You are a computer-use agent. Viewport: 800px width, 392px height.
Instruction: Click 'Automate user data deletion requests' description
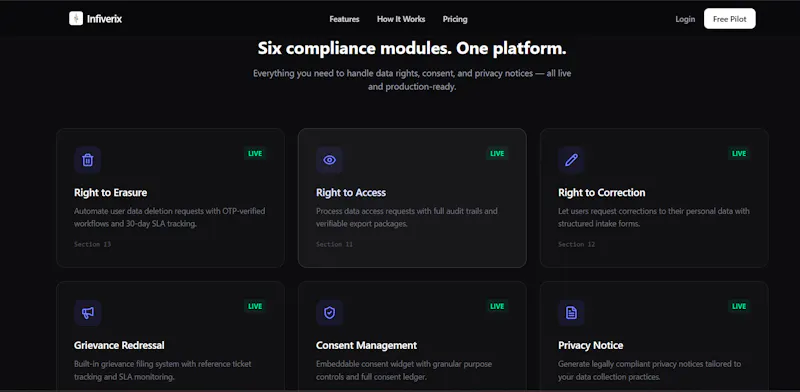169,217
